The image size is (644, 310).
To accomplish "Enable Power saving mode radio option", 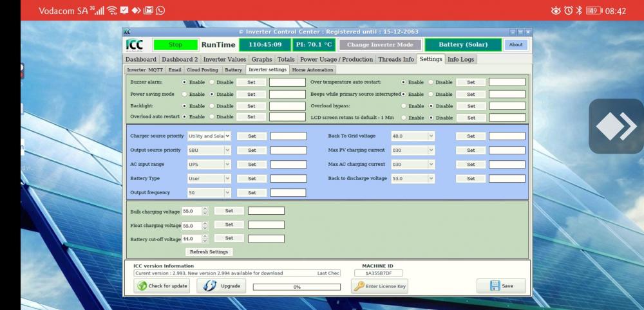I will pos(185,94).
